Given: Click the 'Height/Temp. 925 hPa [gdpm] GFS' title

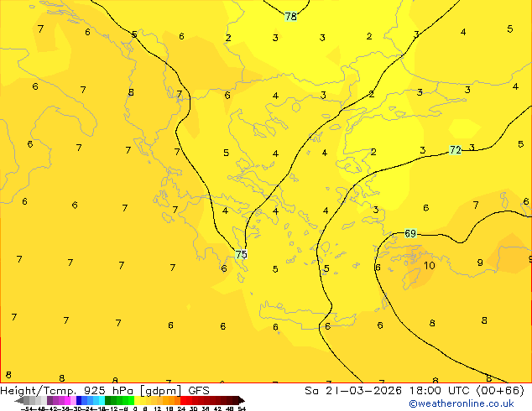Looking at the screenshot, I should (x=105, y=391).
